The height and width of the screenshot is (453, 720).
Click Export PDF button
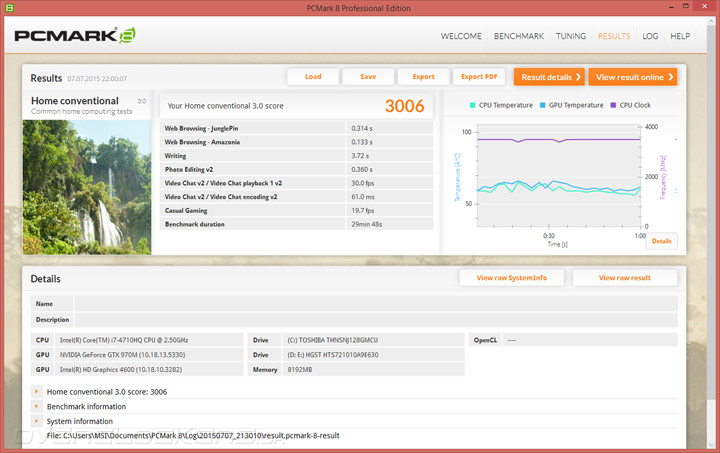point(479,77)
